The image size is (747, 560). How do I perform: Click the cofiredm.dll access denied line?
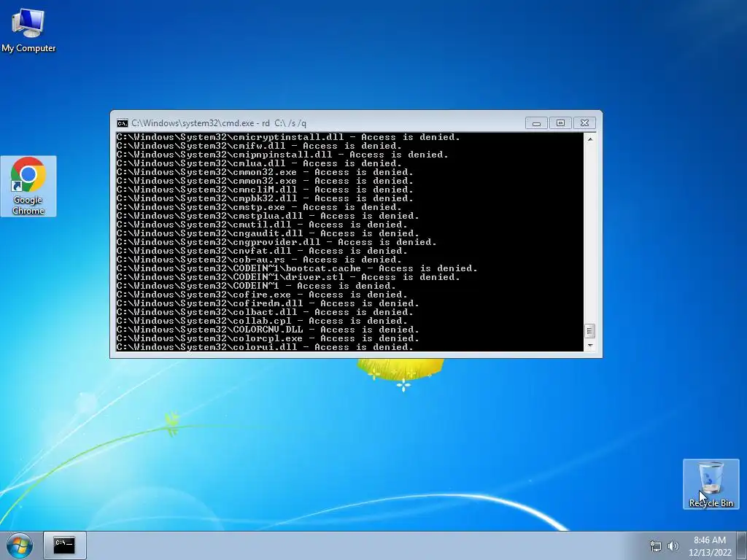[268, 303]
